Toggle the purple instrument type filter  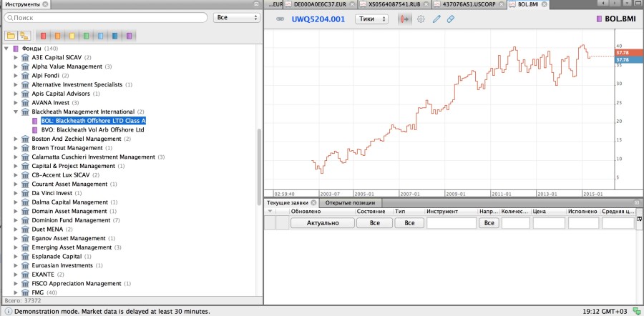[x=129, y=35]
